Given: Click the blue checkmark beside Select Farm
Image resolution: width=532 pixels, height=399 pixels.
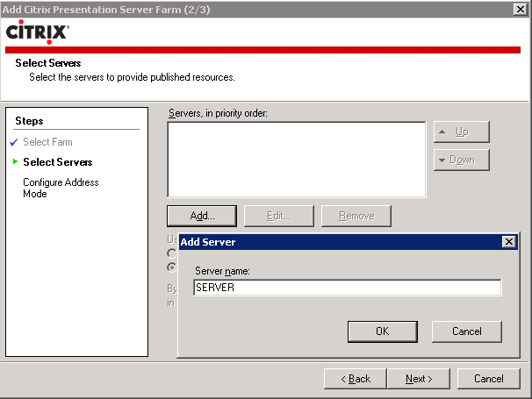Looking at the screenshot, I should tap(14, 142).
